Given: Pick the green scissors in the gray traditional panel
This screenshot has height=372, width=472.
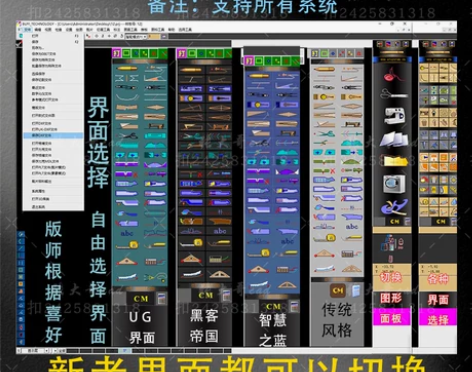Looking at the screenshot, I should [324, 134].
